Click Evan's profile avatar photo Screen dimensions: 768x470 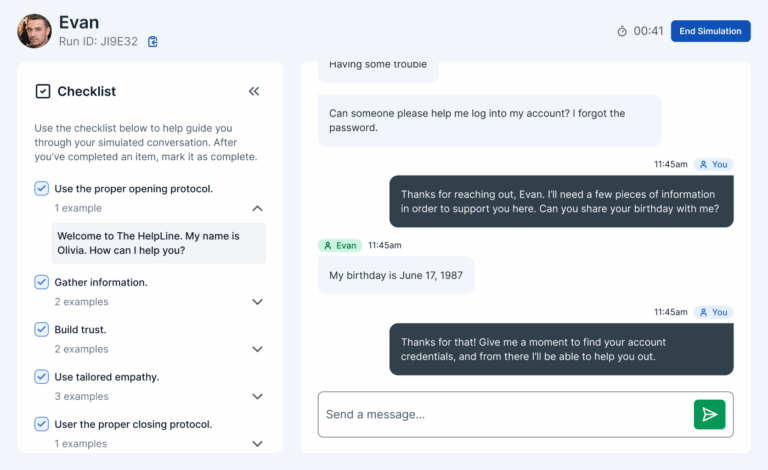[x=34, y=31]
